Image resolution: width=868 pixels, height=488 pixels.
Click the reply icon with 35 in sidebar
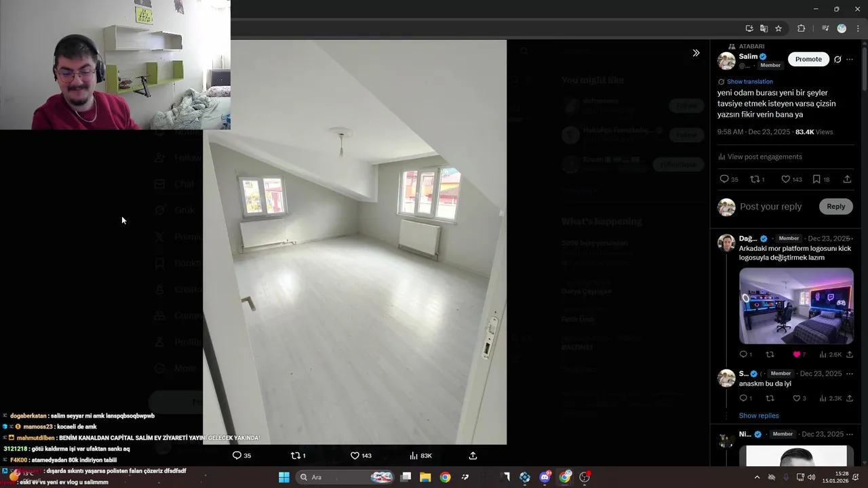tap(729, 180)
